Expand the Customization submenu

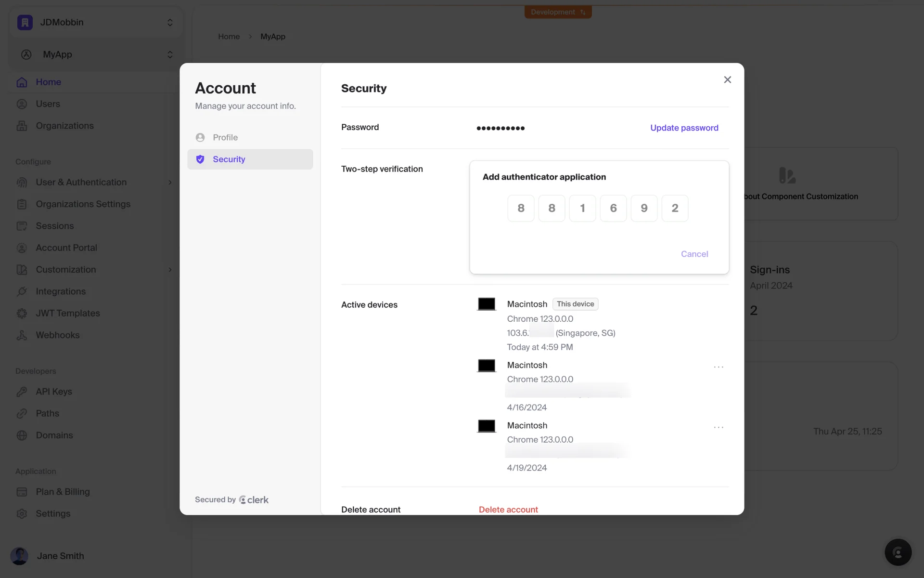point(170,270)
